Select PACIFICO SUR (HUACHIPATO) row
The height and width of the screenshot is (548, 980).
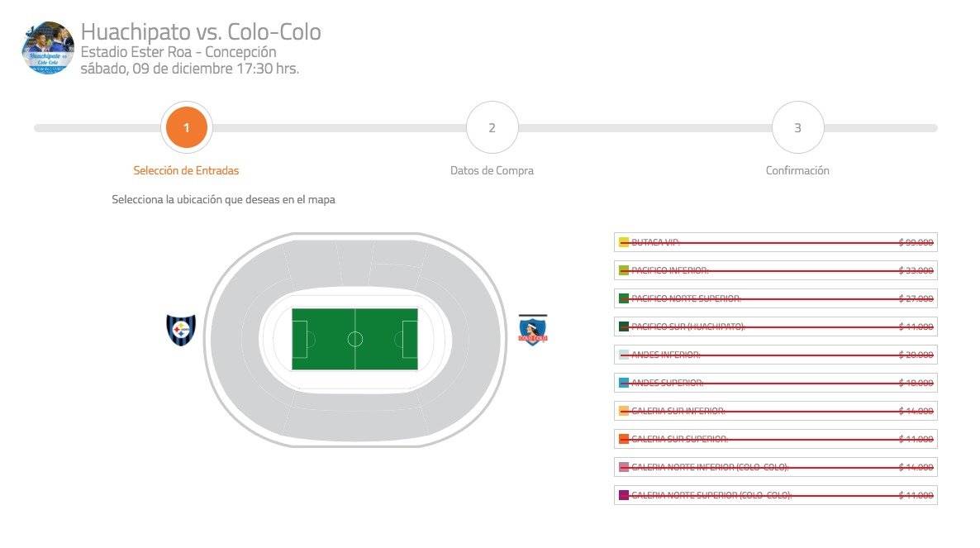pyautogui.click(x=776, y=326)
